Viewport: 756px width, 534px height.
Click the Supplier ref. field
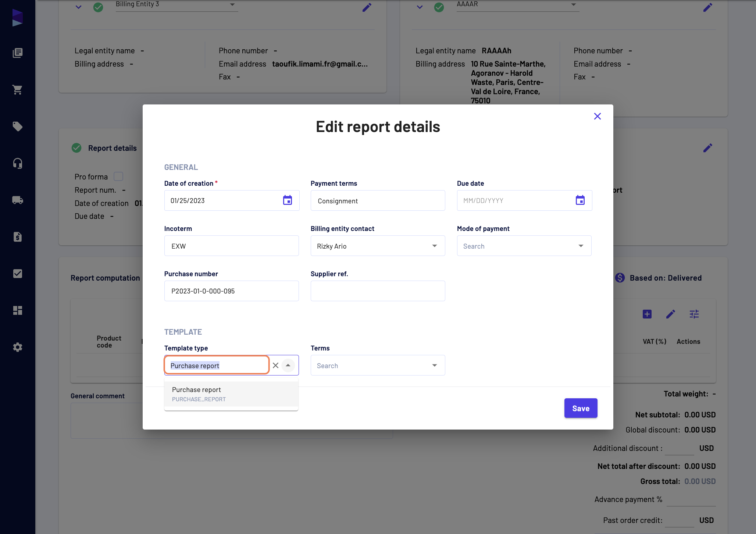tap(378, 291)
